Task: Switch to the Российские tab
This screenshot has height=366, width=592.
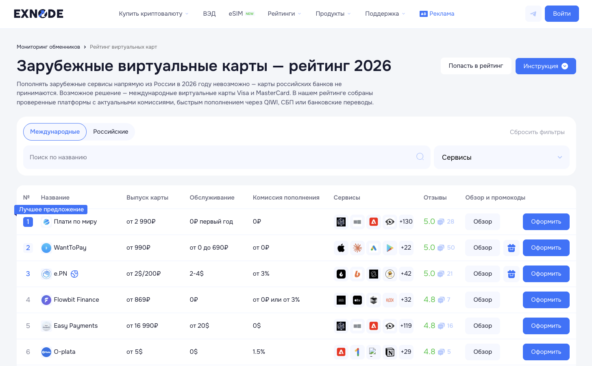Action: [x=111, y=132]
